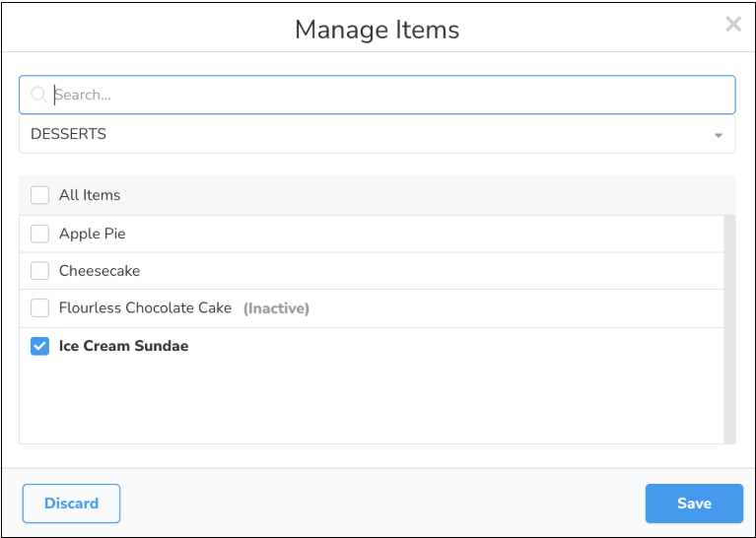Click the category dropdown caret arrow
Image resolution: width=756 pixels, height=538 pixels.
[719, 136]
